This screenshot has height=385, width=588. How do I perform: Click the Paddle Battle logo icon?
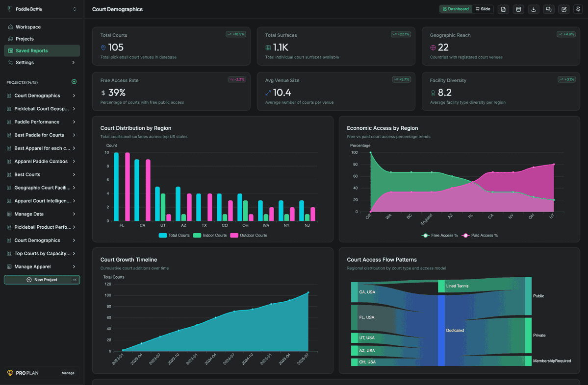(x=10, y=9)
